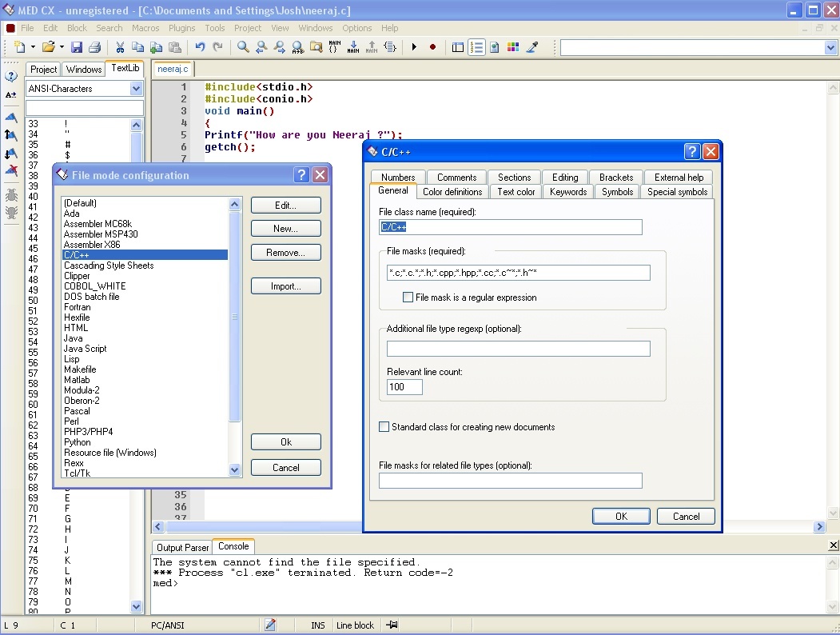Click the Remove button
This screenshot has width=840, height=635.
pos(285,252)
